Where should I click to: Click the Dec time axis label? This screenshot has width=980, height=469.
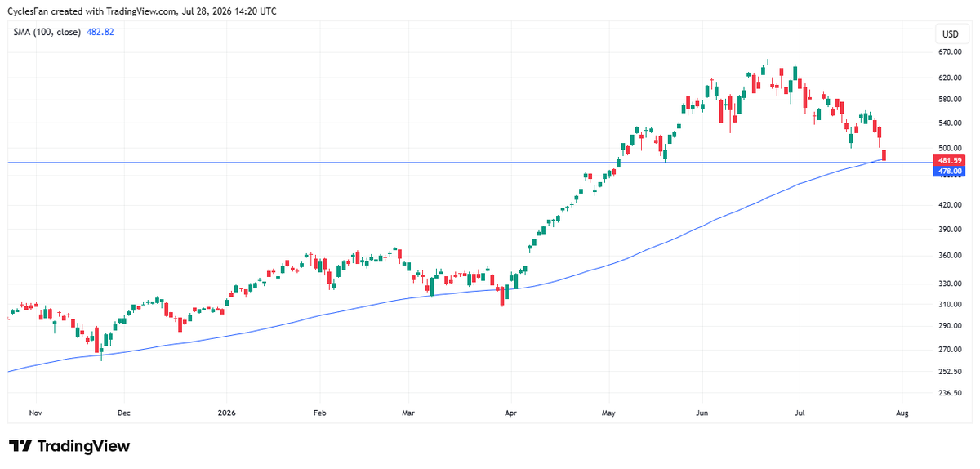pos(124,413)
